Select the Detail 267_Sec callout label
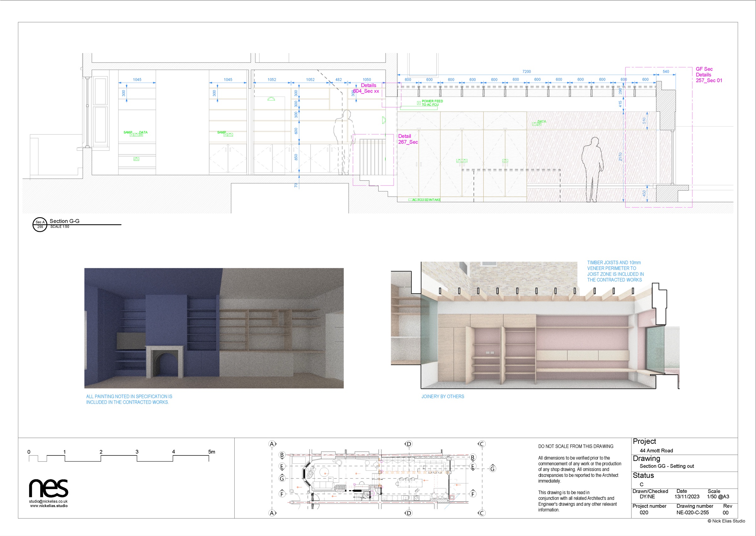The height and width of the screenshot is (536, 756). pyautogui.click(x=408, y=139)
